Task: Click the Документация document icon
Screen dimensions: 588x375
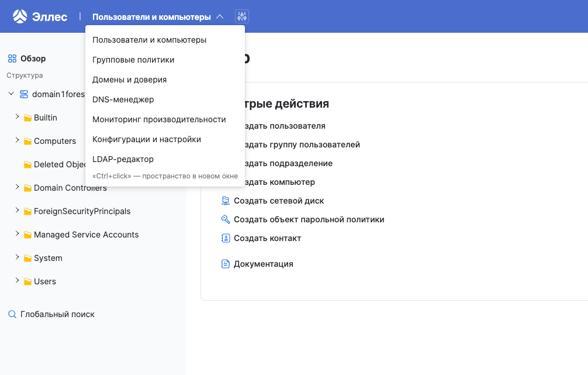Action: 226,264
